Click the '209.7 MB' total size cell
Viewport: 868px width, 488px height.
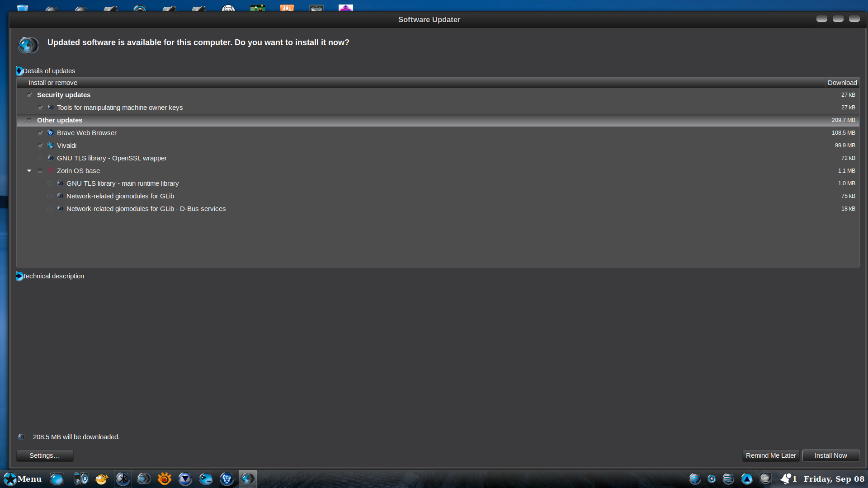tap(844, 120)
